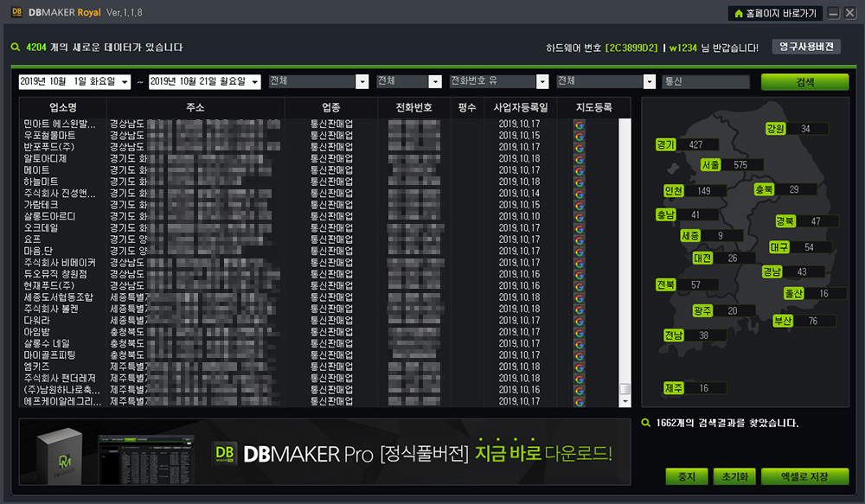Click the 지도등록 column header
The image size is (865, 504).
pos(593,107)
